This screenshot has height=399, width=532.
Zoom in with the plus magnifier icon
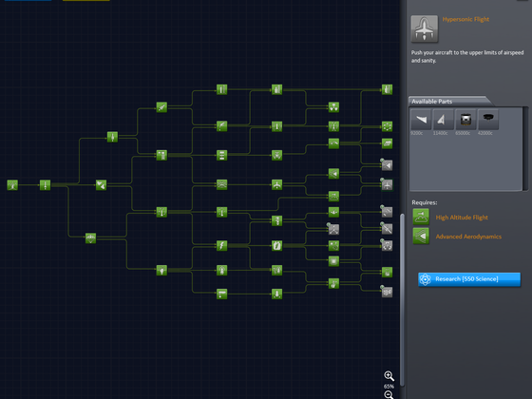[389, 376]
